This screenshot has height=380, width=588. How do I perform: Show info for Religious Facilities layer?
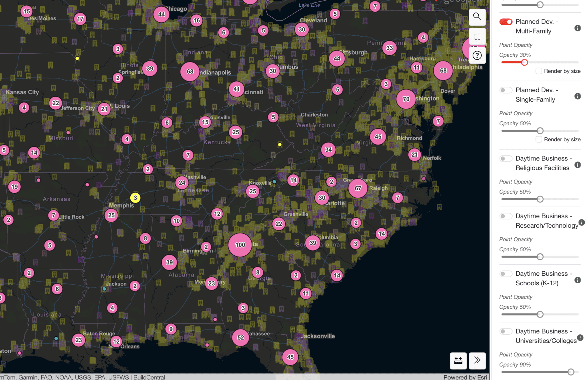tap(577, 165)
